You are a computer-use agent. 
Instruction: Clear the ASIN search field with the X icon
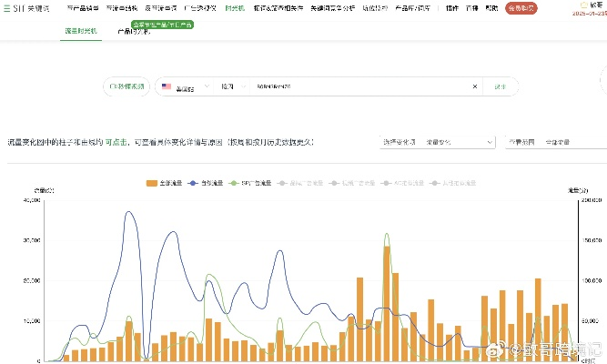click(x=474, y=87)
